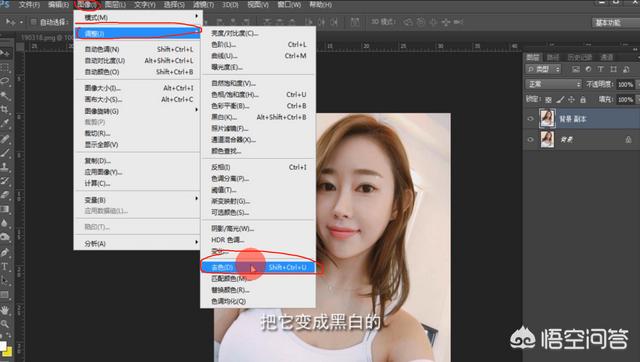Select the Move tool in the toolbox
This screenshot has width=640, height=362.
[x=4, y=53]
